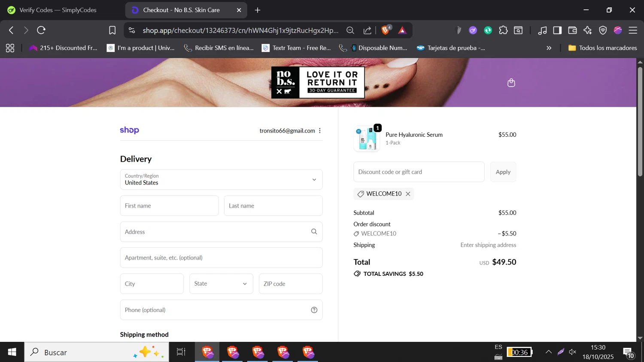Focus the First name field
644x362 pixels.
(x=169, y=205)
